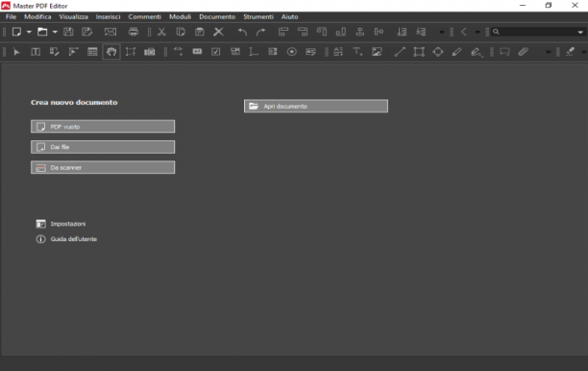Viewport: 588px width, 371px height.
Task: Select the Radio Button form tool
Action: pos(292,52)
